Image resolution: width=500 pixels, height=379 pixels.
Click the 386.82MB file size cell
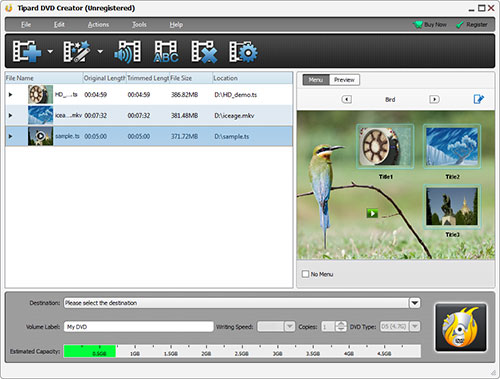pos(184,95)
